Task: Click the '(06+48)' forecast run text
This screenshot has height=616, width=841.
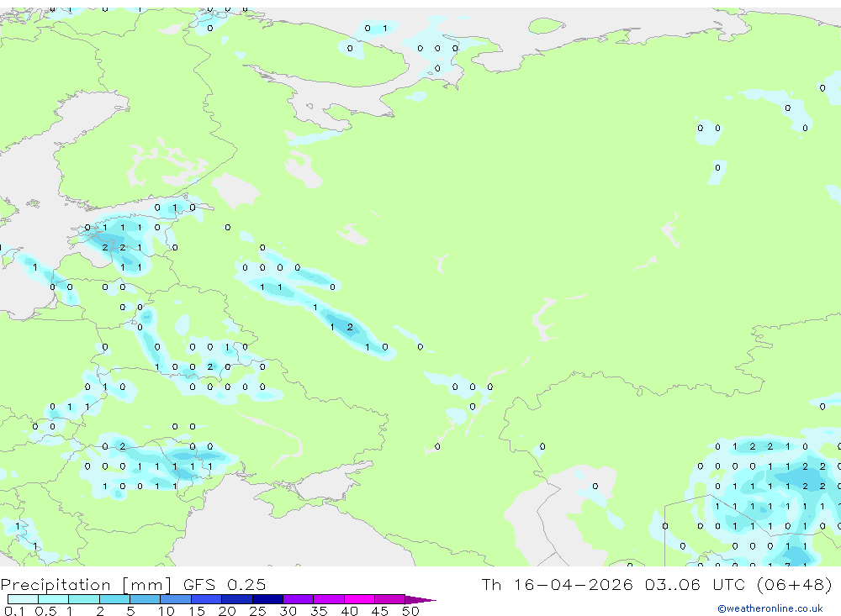Action: (x=795, y=584)
